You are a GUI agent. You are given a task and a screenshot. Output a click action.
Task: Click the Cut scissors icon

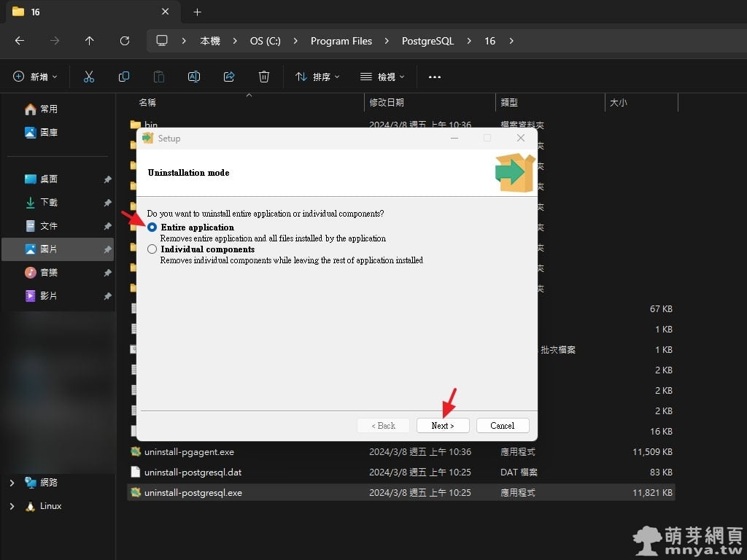pos(89,77)
